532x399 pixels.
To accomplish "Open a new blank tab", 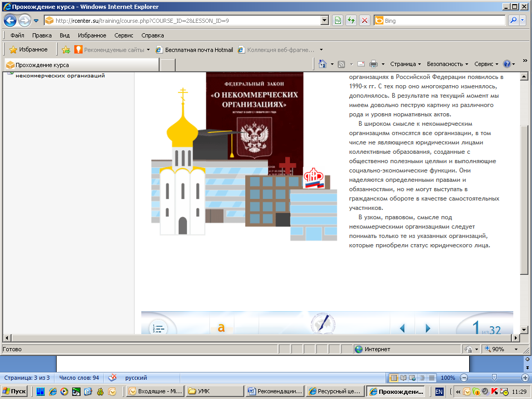I will pos(168,65).
